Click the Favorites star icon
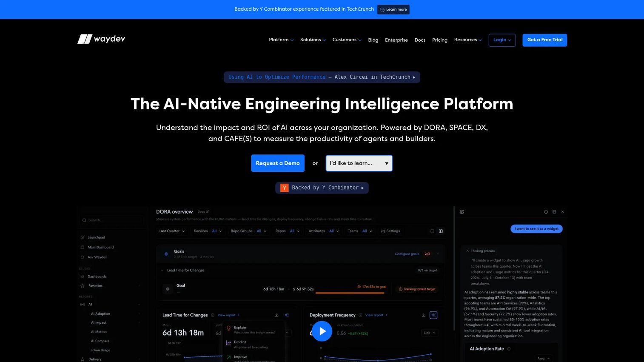 coord(83,286)
